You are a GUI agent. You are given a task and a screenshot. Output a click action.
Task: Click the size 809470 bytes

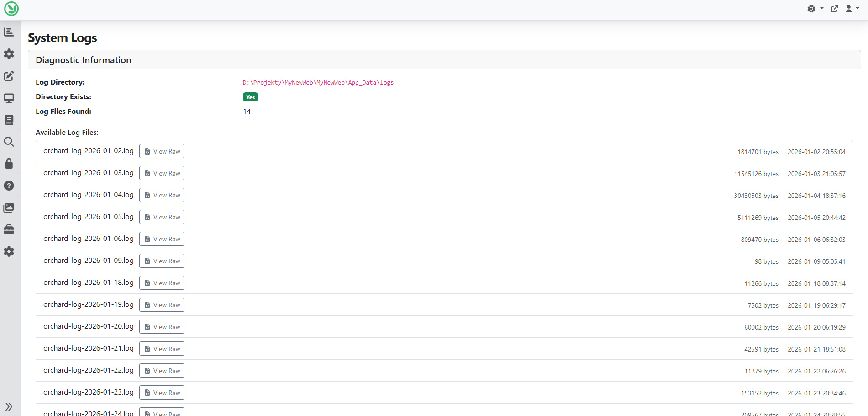click(x=760, y=240)
